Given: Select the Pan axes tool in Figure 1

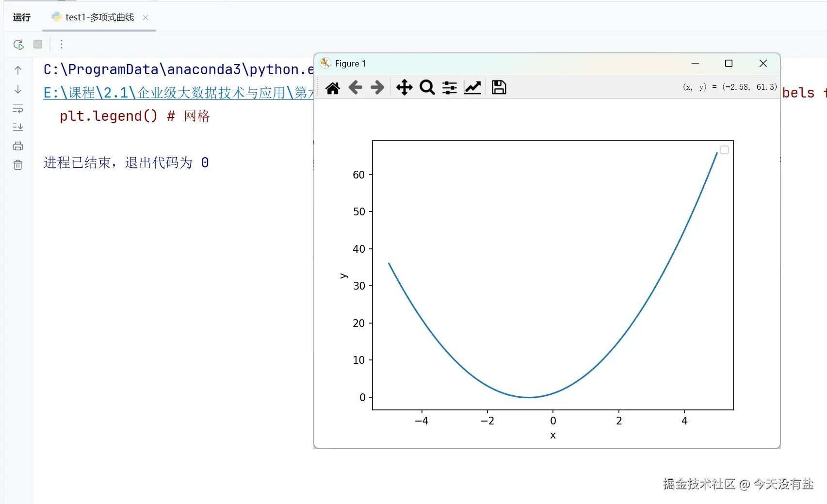Looking at the screenshot, I should (x=404, y=87).
